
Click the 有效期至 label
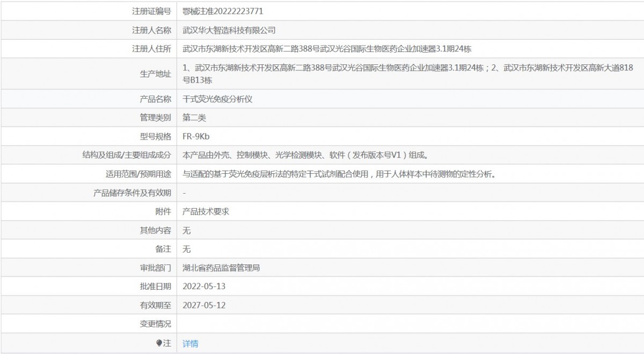[156, 305]
